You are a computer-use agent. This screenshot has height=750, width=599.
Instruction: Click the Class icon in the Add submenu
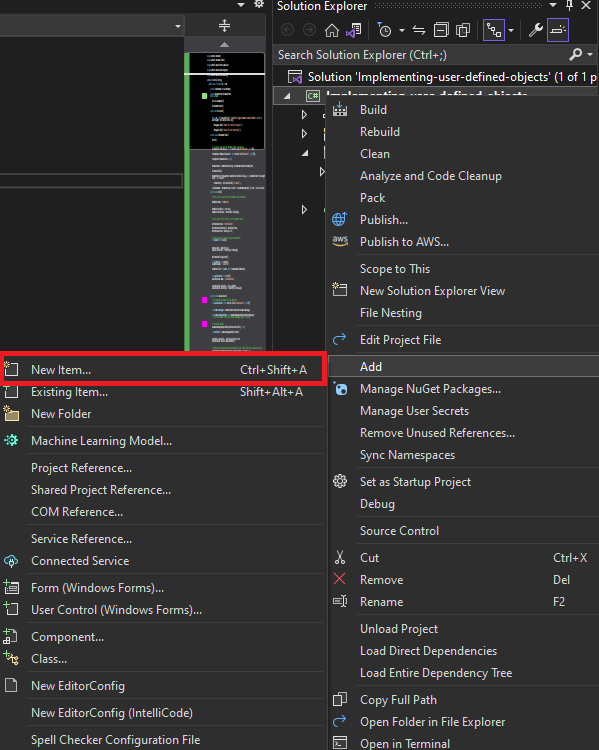[11, 659]
